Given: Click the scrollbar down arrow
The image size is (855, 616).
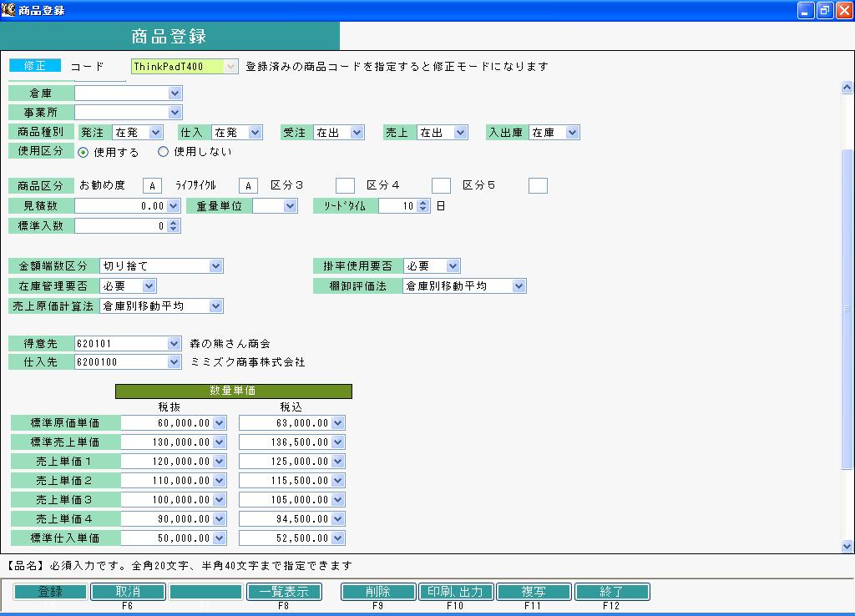Looking at the screenshot, I should [x=847, y=546].
